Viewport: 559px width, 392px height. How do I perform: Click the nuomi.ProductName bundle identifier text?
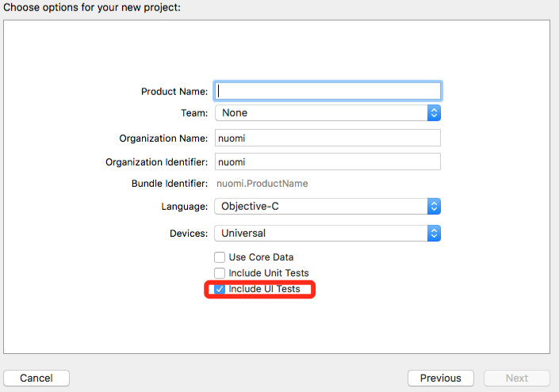point(262,184)
